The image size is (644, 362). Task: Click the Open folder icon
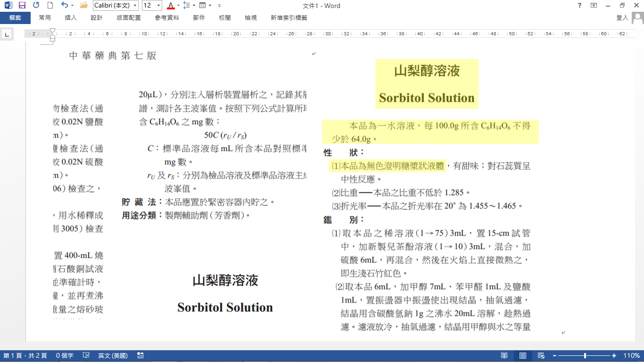84,6
